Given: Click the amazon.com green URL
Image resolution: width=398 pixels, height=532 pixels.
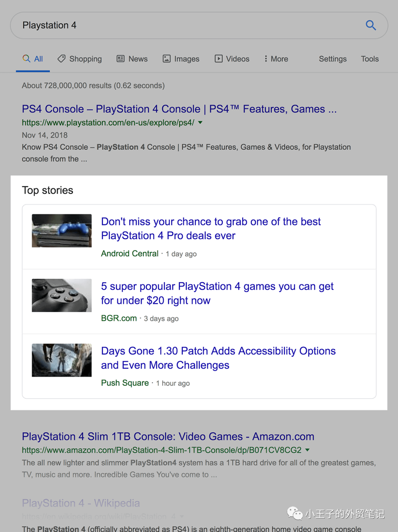Looking at the screenshot, I should pyautogui.click(x=161, y=450).
